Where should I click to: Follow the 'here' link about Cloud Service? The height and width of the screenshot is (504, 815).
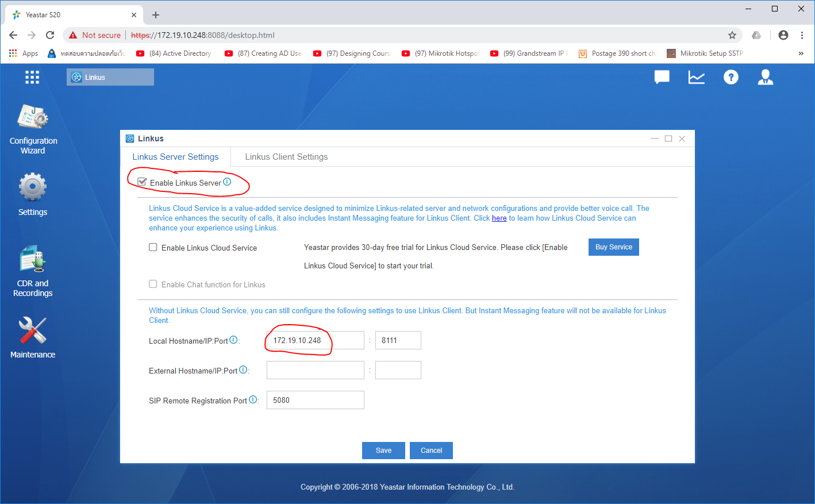pyautogui.click(x=499, y=218)
